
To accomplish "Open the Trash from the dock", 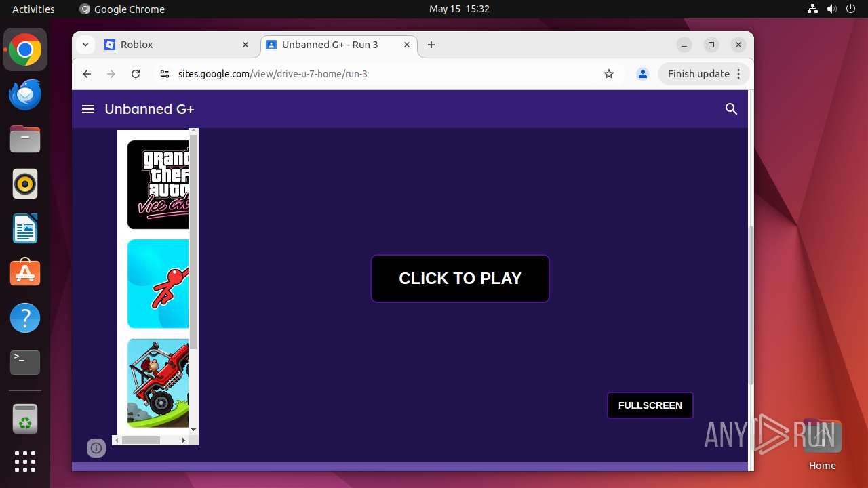I will pos(25,418).
